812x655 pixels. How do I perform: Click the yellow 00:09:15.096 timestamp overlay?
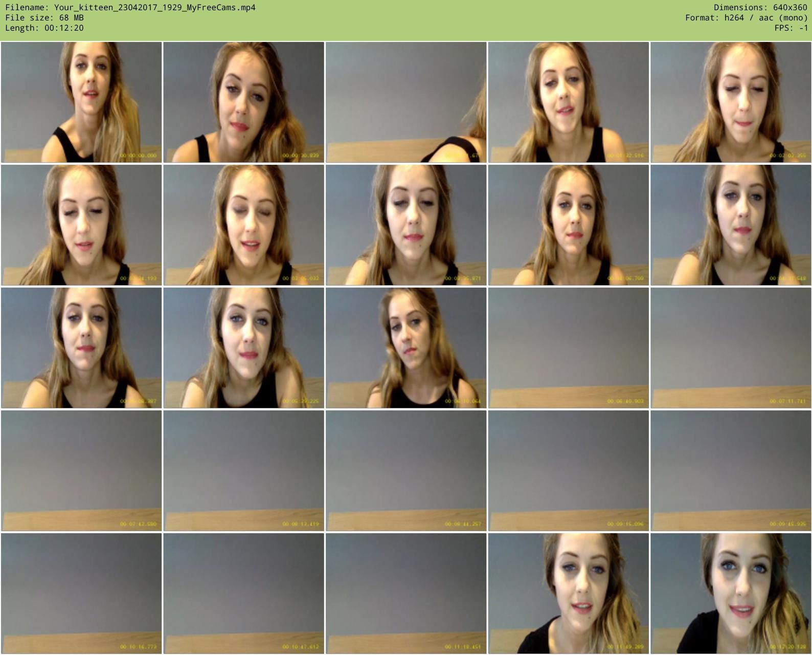click(x=625, y=524)
